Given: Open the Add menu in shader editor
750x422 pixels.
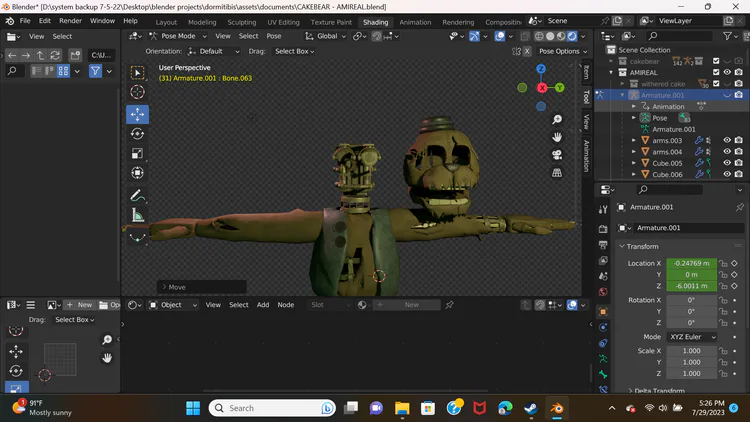Looking at the screenshot, I should click(x=263, y=305).
